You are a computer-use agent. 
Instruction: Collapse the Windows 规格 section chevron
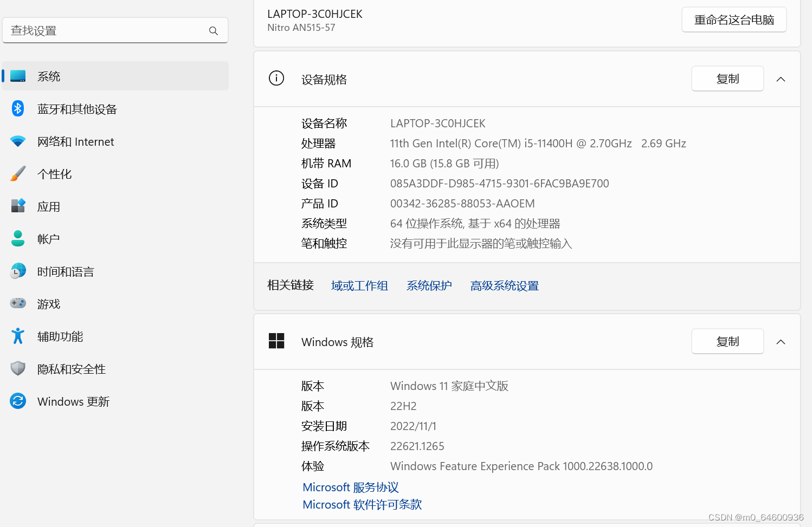(x=781, y=342)
